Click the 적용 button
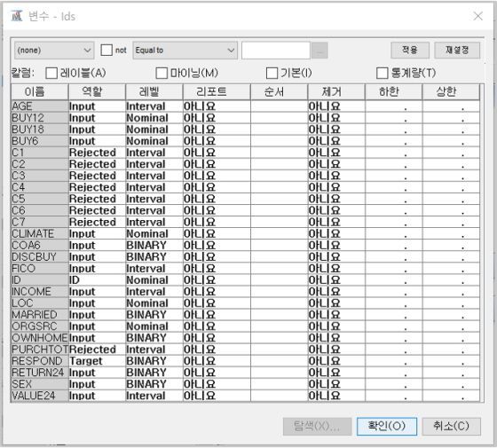The image size is (497, 448). [410, 50]
